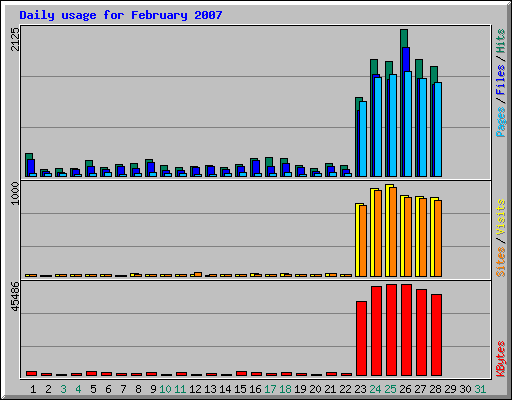Click the orange Sites bar for day 23
The image size is (512, 400).
(363, 241)
